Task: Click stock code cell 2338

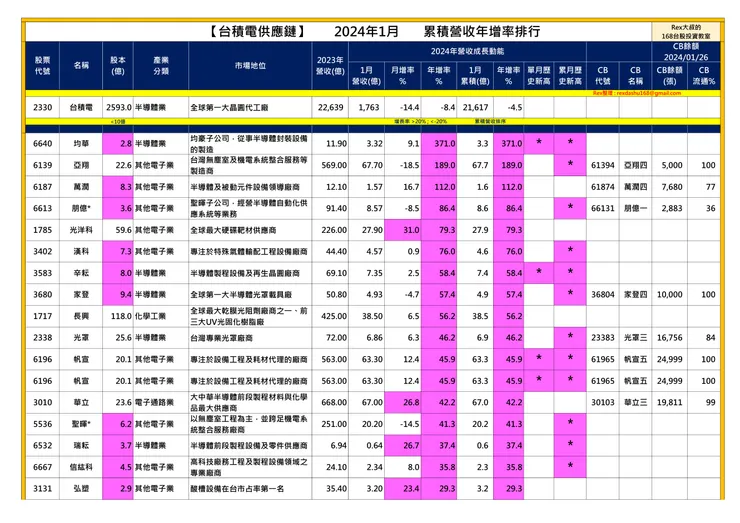Action: click(42, 337)
